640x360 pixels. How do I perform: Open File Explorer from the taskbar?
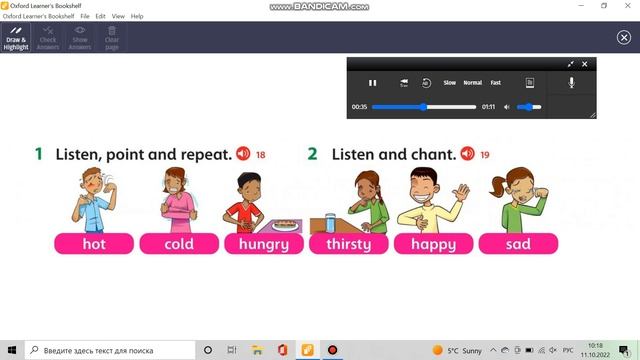(258, 350)
